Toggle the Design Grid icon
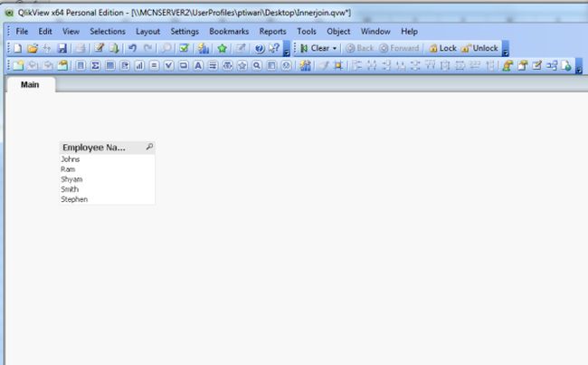Image resolution: width=588 pixels, height=365 pixels. pyautogui.click(x=338, y=66)
